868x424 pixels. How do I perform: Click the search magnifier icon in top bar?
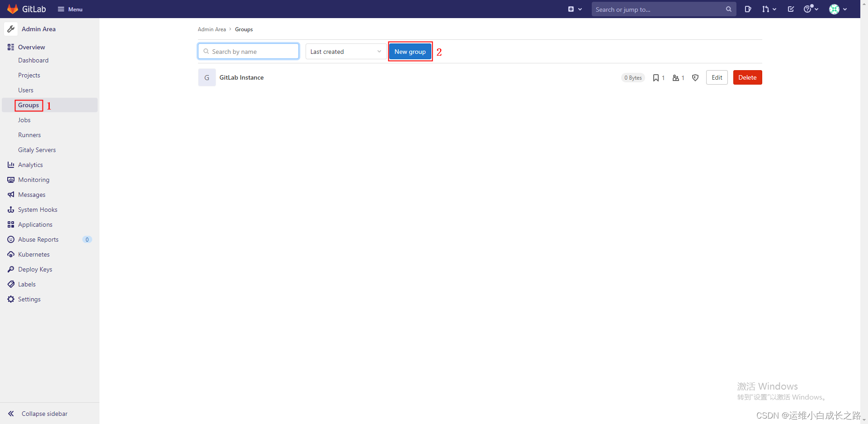tap(728, 9)
